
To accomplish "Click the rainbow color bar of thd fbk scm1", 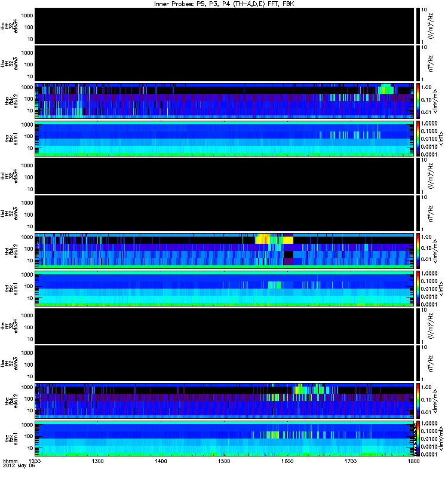I will pos(418,289).
